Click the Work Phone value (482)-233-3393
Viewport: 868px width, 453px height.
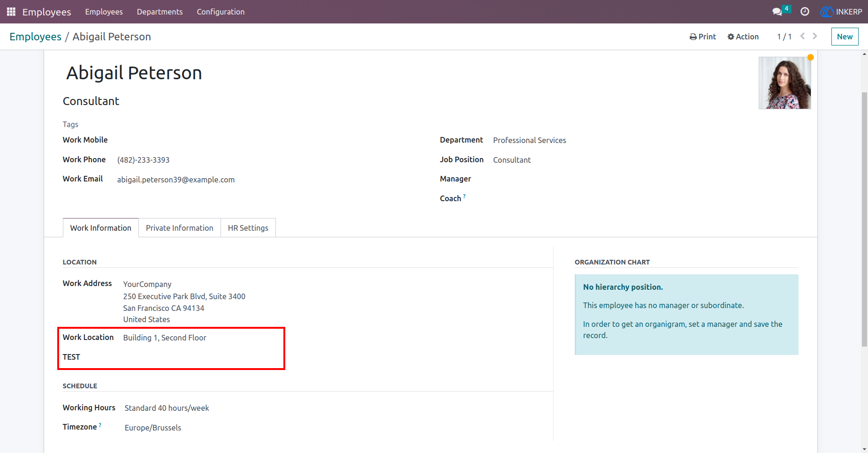point(143,160)
